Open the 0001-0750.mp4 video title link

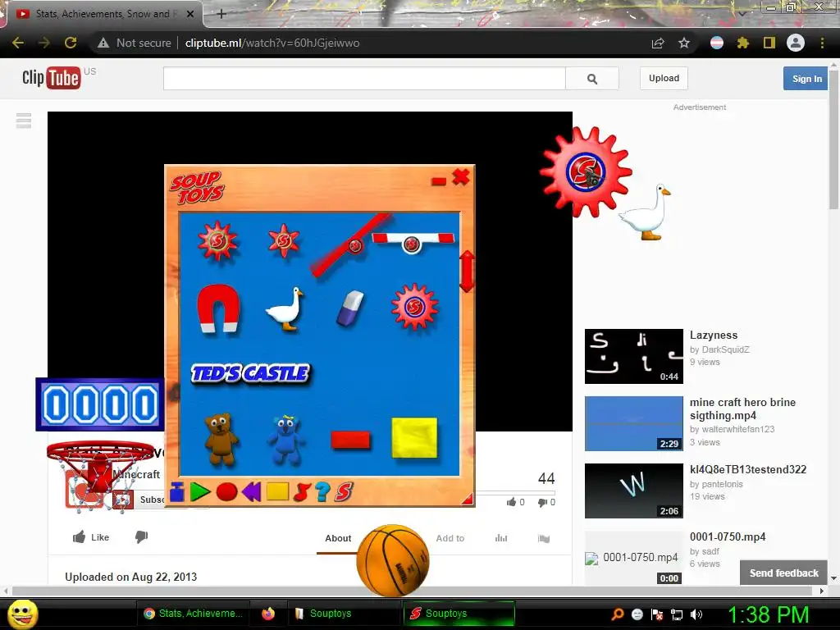coord(728,536)
